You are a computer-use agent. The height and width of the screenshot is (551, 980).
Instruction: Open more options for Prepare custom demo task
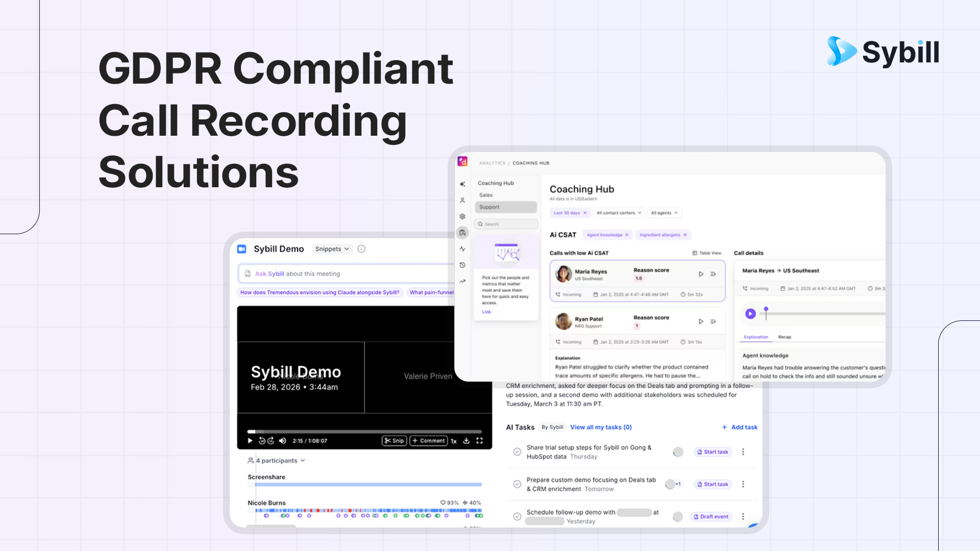click(743, 484)
